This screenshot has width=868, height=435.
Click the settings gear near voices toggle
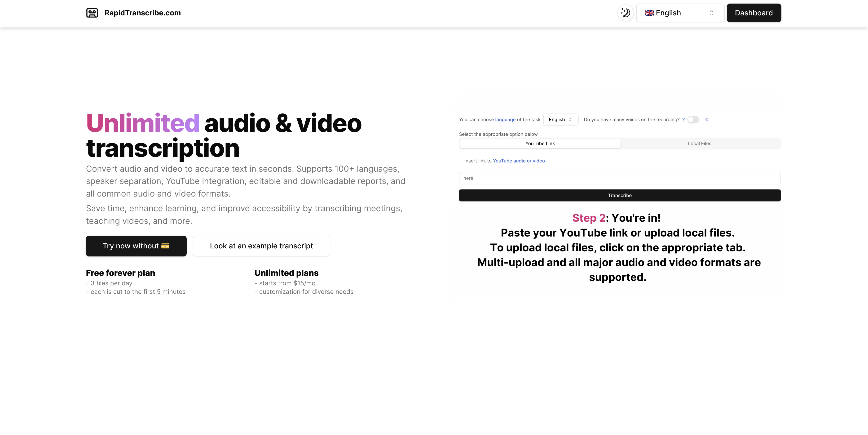point(707,119)
